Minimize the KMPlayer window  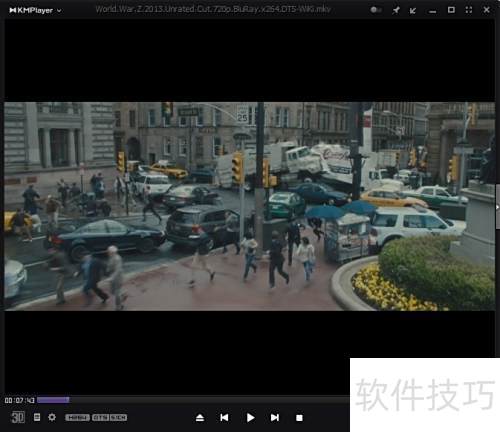433,12
